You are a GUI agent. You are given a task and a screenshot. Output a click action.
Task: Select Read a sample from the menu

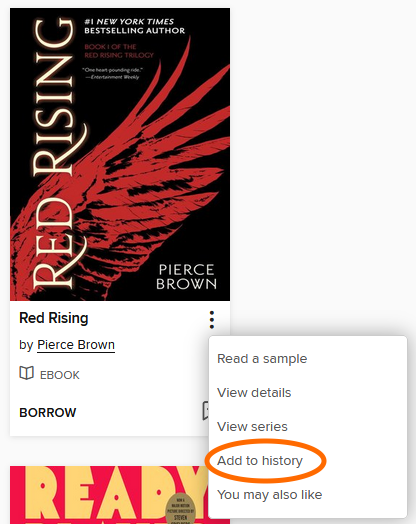click(x=262, y=359)
